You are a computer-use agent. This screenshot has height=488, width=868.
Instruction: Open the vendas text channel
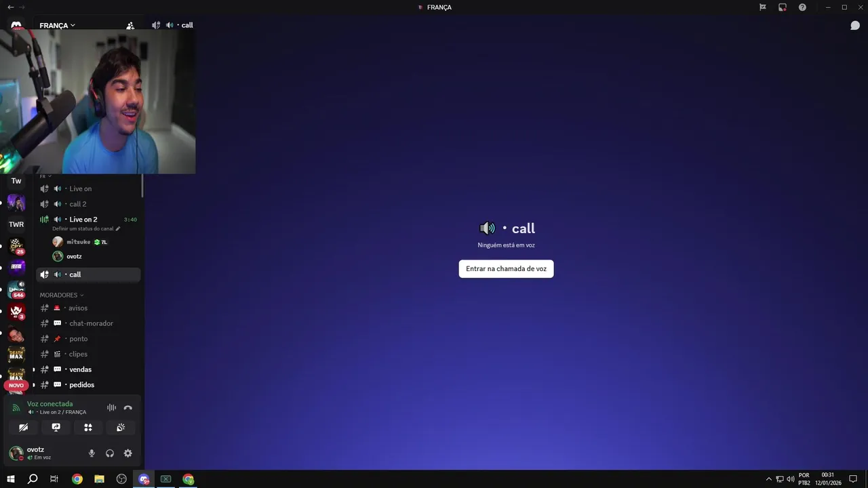coord(88,369)
